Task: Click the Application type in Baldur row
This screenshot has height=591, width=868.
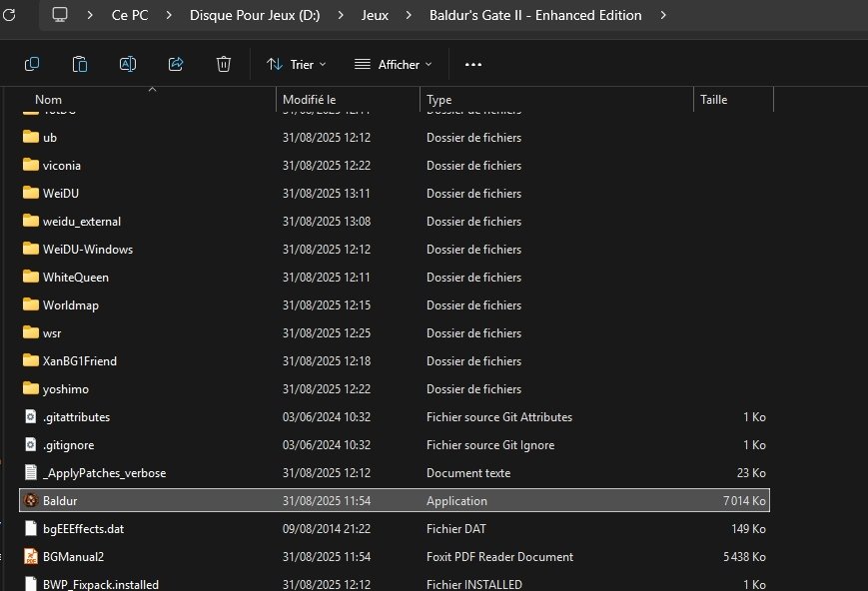Action: click(x=456, y=501)
